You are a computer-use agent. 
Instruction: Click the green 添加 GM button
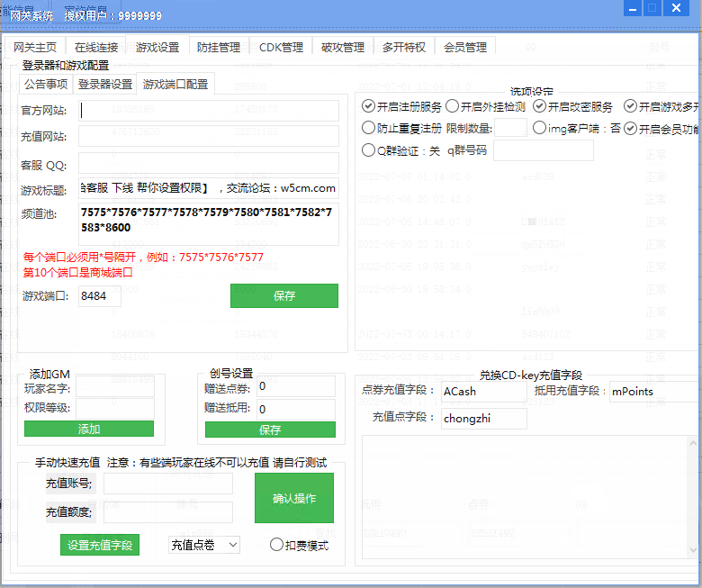coord(89,429)
